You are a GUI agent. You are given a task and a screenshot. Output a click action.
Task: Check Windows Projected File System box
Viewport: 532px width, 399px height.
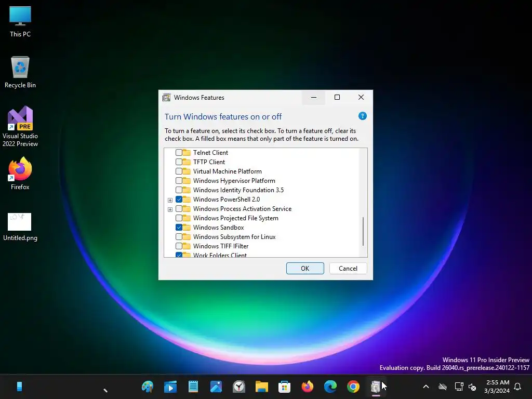(x=179, y=218)
